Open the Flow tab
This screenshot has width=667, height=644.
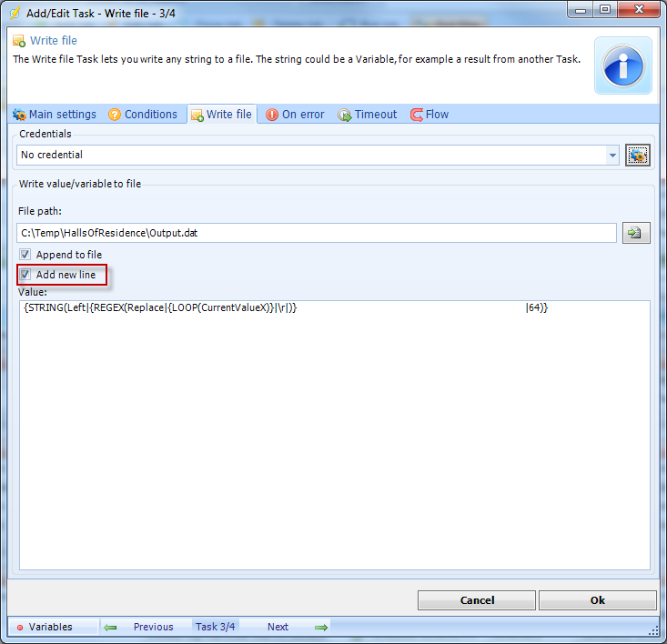[x=430, y=115]
